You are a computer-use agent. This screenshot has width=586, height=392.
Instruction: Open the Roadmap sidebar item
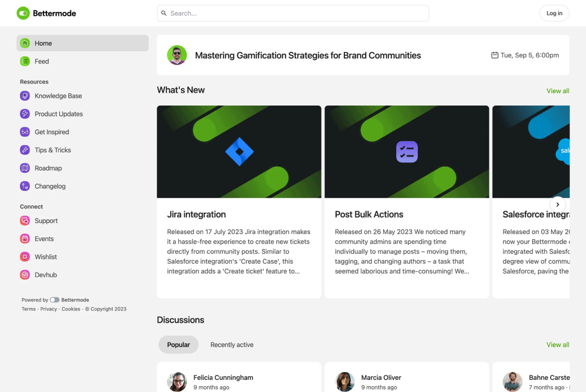(x=83, y=168)
